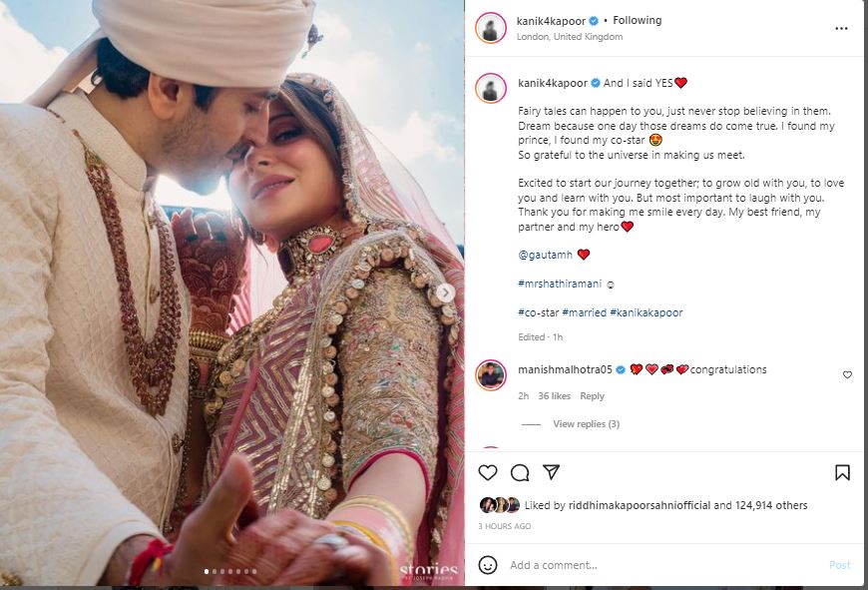Click the Post comment button

pos(839,565)
